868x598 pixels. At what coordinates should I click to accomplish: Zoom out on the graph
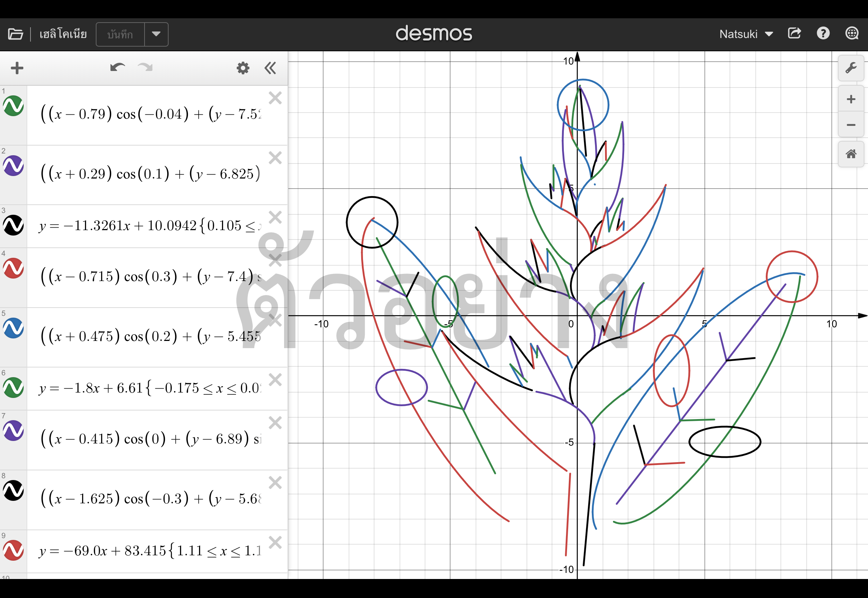click(851, 125)
